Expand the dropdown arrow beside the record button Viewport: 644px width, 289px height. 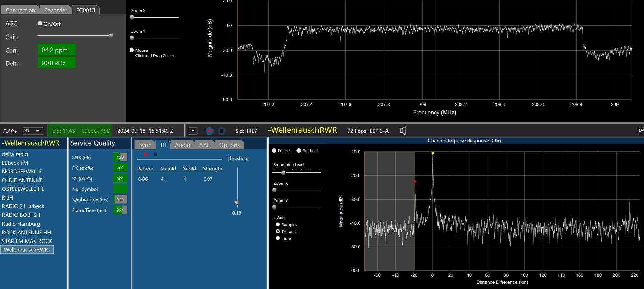pos(193,131)
